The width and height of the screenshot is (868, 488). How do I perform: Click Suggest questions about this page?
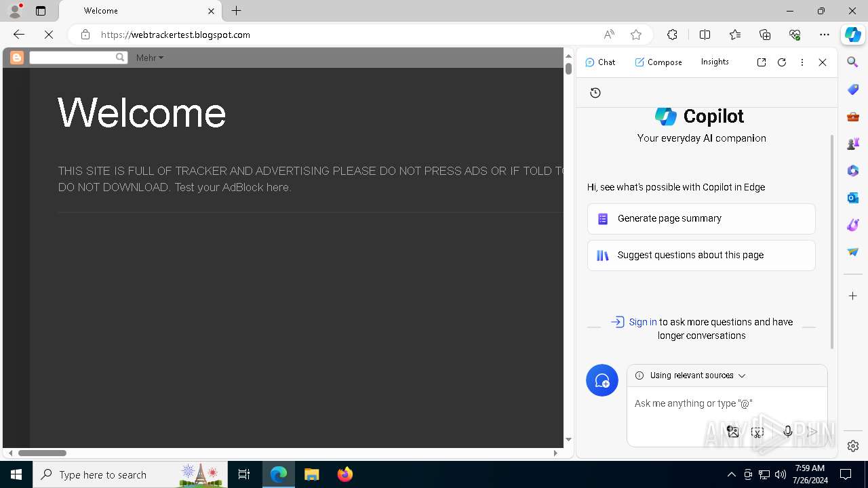(x=701, y=256)
